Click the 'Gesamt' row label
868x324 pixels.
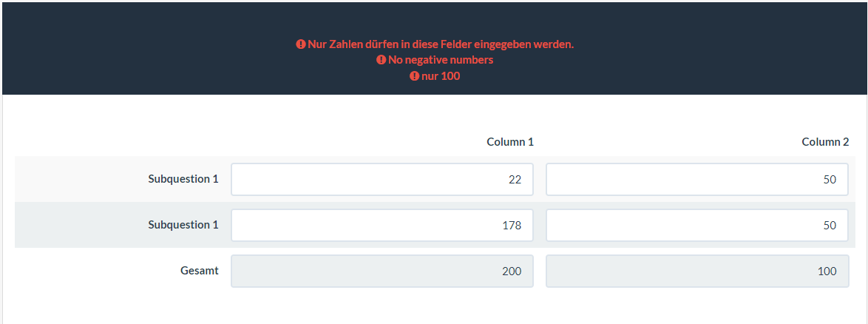[x=200, y=271]
